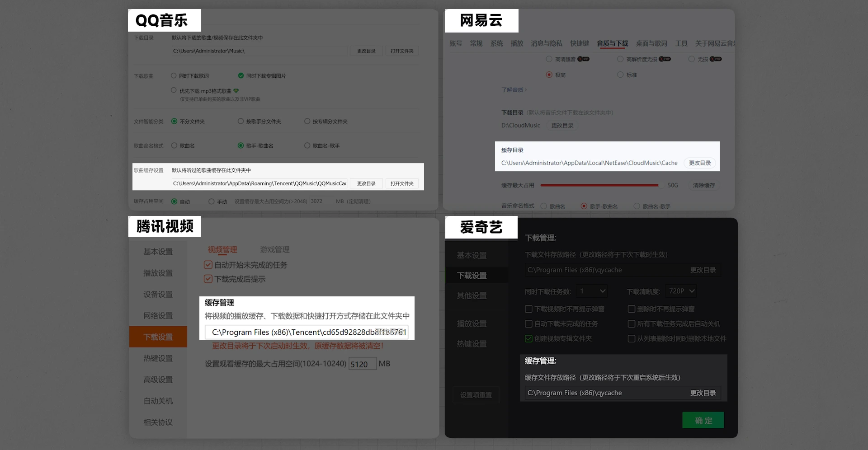Image resolution: width=868 pixels, height=450 pixels.
Task: Switch to 游戏管理 tab in 腾讯视频
Action: tap(275, 250)
